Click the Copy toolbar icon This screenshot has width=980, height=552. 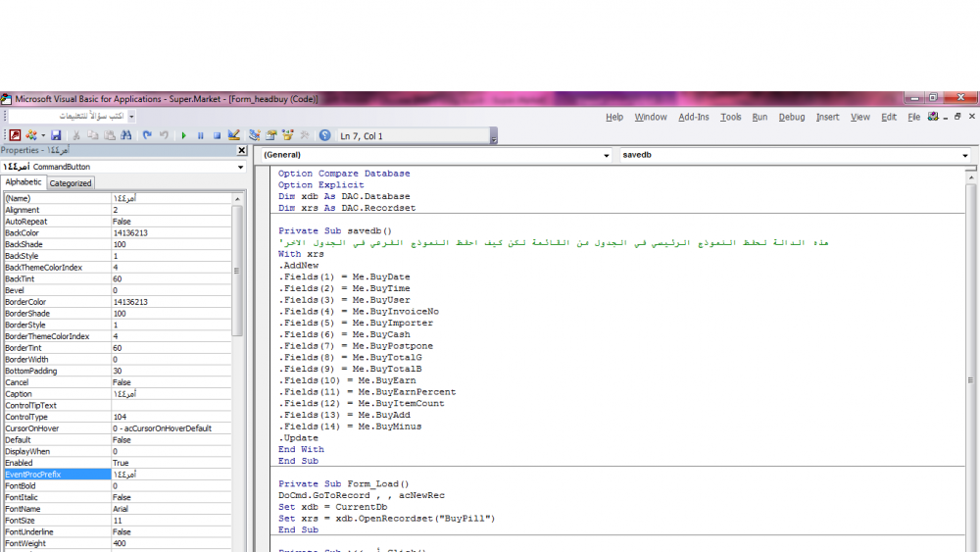[92, 135]
